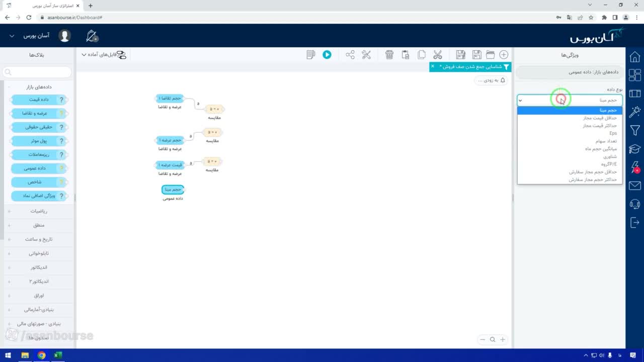Screen dimensions: 644x362
Task: Click the scissors cut icon
Action: [x=438, y=55]
